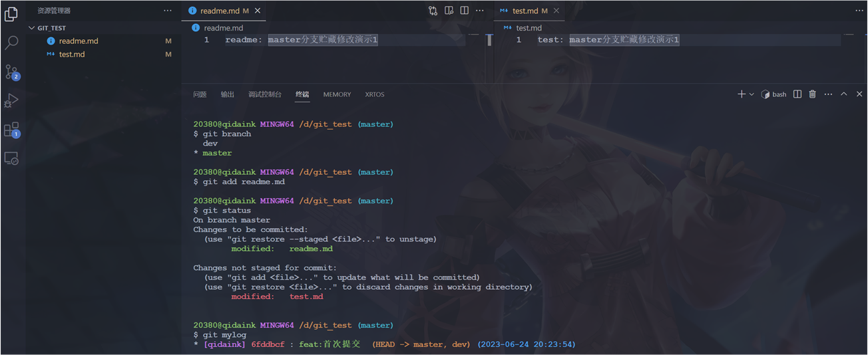Viewport: 868px width, 355px height.
Task: Kill the terminal with the trash icon
Action: click(812, 94)
